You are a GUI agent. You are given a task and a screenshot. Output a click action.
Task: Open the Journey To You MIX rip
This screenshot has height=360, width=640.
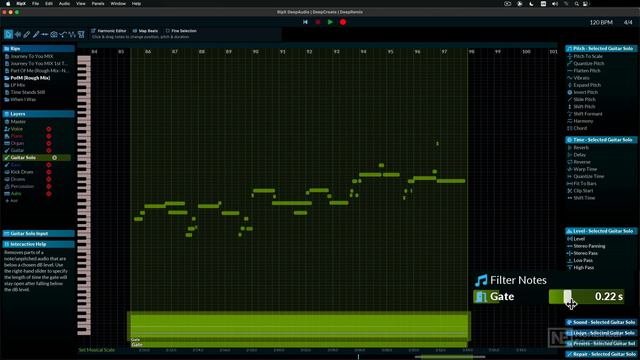[x=31, y=56]
